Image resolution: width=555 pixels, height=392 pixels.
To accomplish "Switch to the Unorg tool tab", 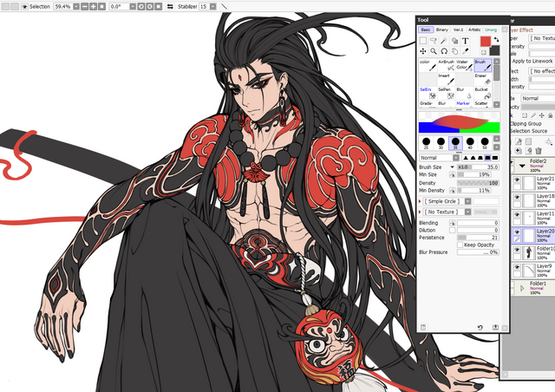I will pos(491,29).
